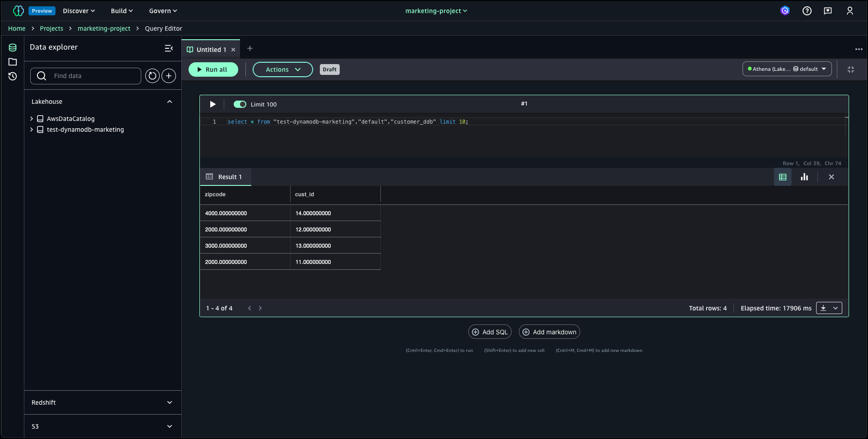This screenshot has width=868, height=439.
Task: Click the Elapsed time: 17906 ms text
Action: tap(776, 308)
